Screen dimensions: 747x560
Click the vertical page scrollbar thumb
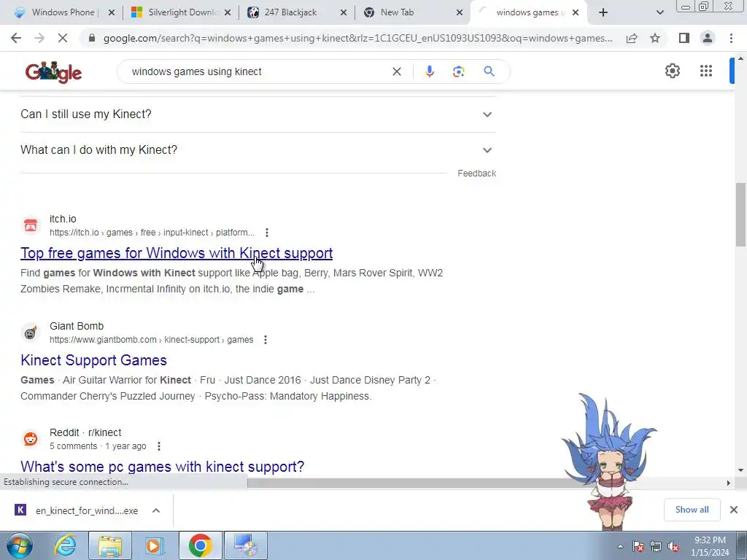tap(740, 215)
